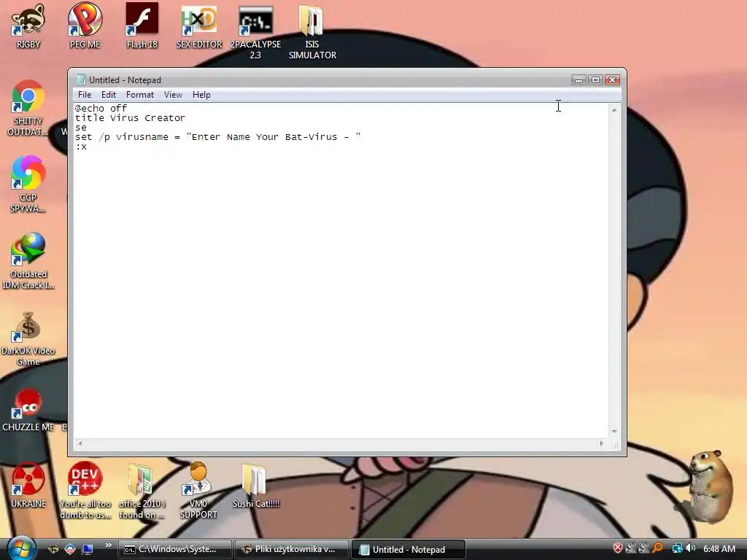Click the ':x' label line
The image size is (747, 560).
pyautogui.click(x=81, y=146)
